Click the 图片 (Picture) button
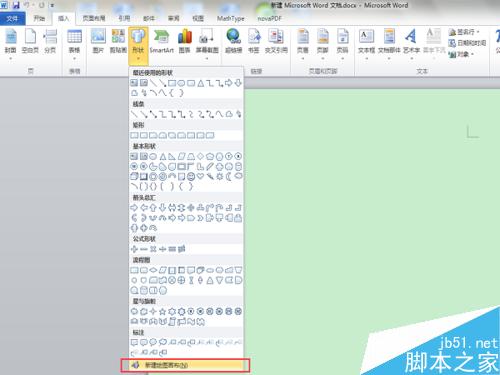 click(98, 41)
